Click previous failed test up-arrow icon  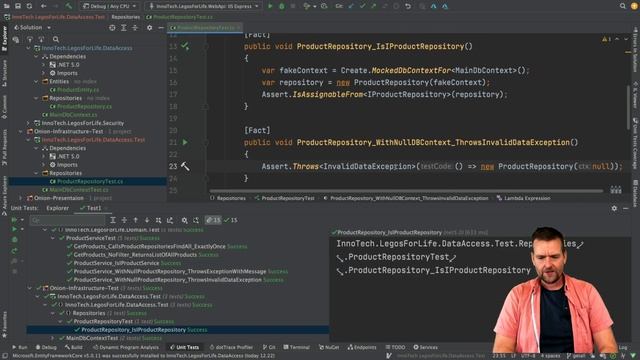pos(136,220)
